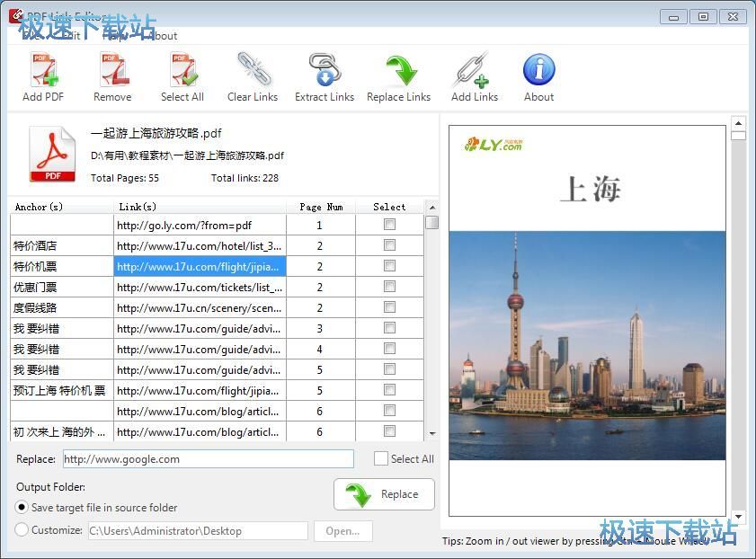Viewport: 756px width, 559px height.
Task: Click the Remove PDF toolbar icon
Action: pos(113,70)
